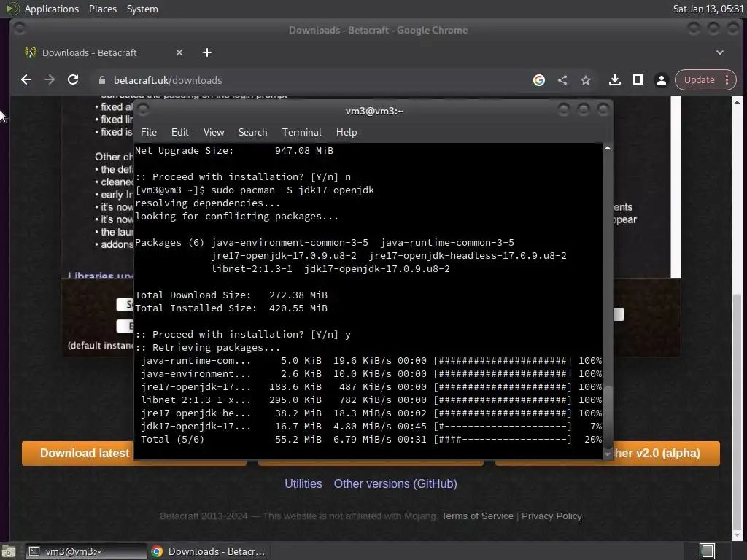Viewport: 747px width, 560px height.
Task: Click the Sat Jan 13 clock
Action: point(708,9)
